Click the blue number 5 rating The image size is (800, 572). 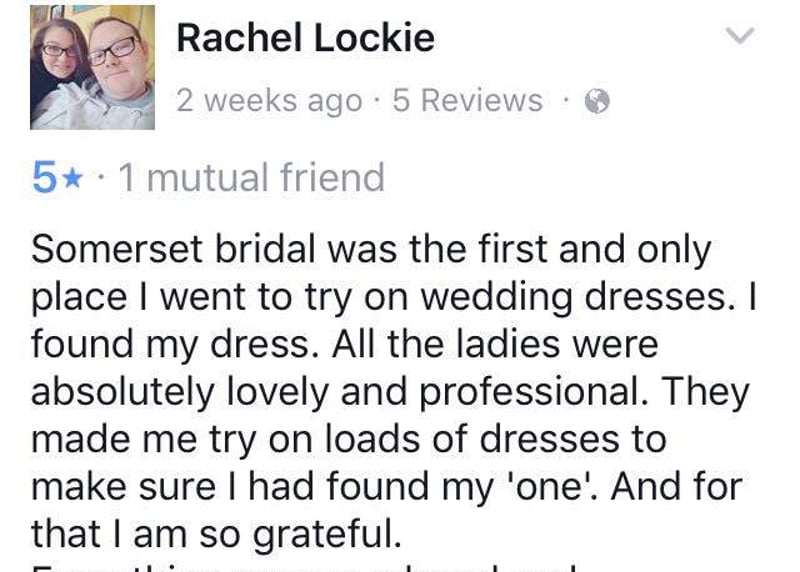[x=44, y=179]
